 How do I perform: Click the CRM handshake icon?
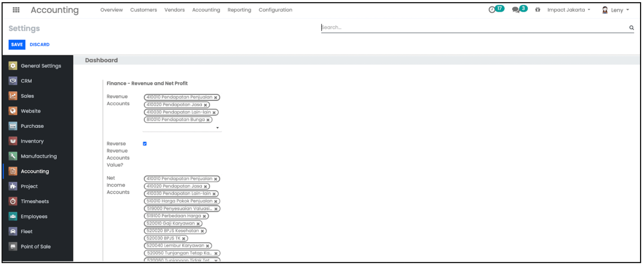pos(13,81)
